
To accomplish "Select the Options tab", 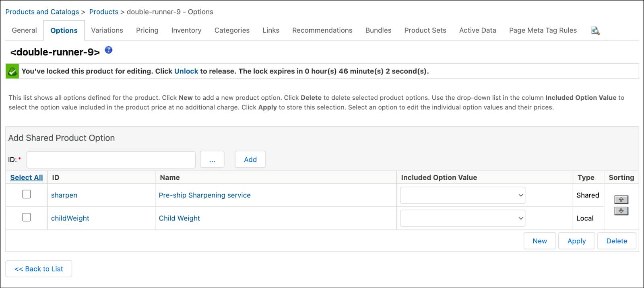I will coord(64,31).
